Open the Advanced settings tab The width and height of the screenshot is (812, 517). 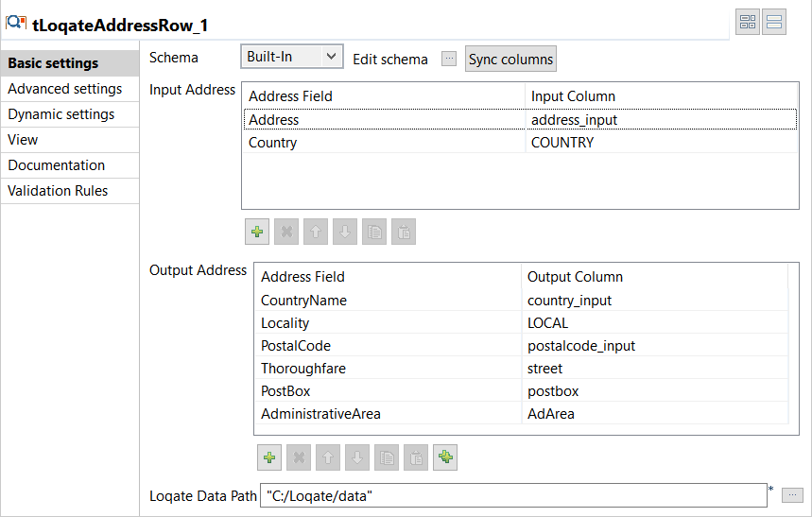(65, 89)
